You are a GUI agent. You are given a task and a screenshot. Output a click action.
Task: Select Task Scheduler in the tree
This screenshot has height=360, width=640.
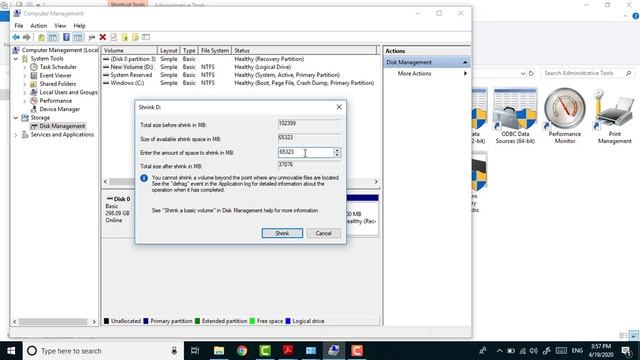tap(58, 67)
